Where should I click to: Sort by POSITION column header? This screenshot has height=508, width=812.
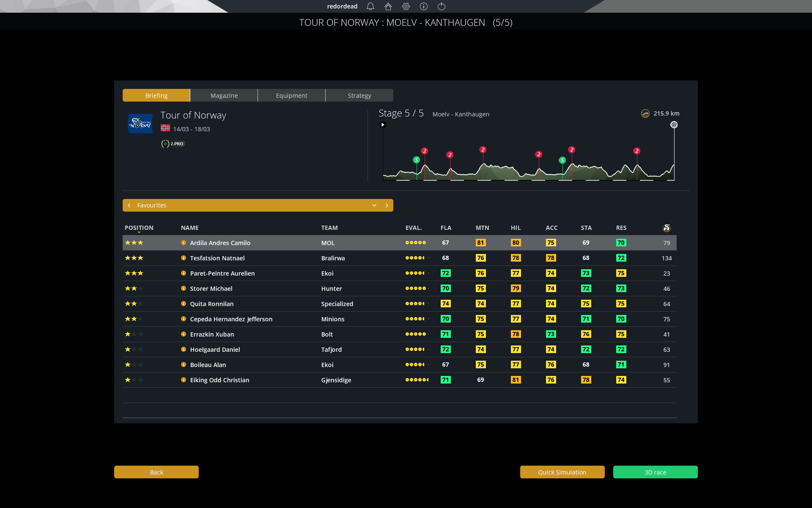pyautogui.click(x=139, y=228)
